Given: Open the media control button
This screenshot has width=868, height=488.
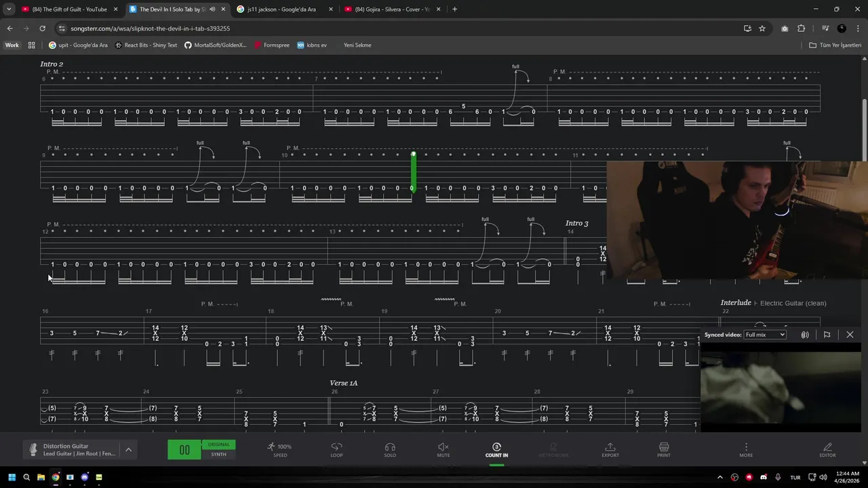Looking at the screenshot, I should (825, 28).
